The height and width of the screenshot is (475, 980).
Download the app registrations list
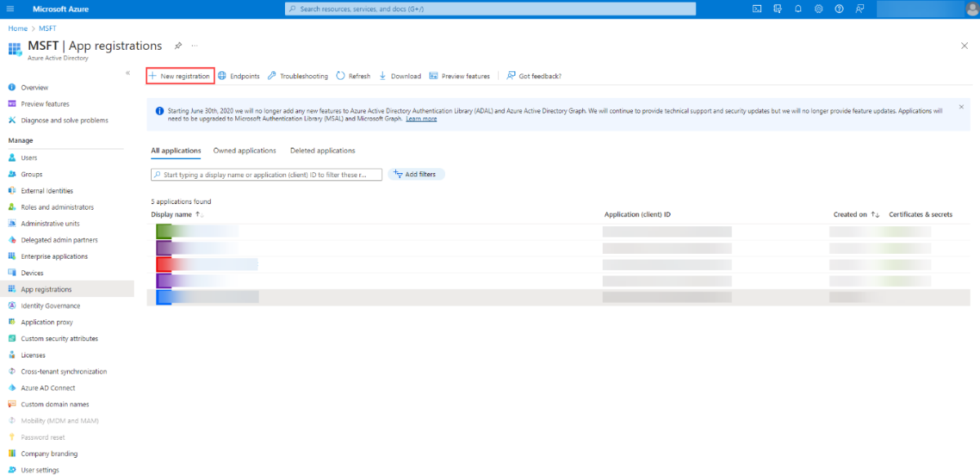pyautogui.click(x=400, y=76)
